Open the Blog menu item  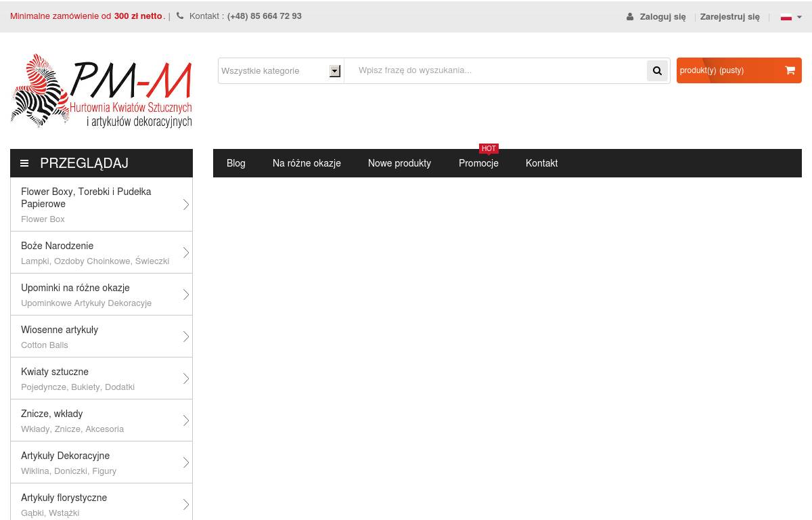coord(236,163)
